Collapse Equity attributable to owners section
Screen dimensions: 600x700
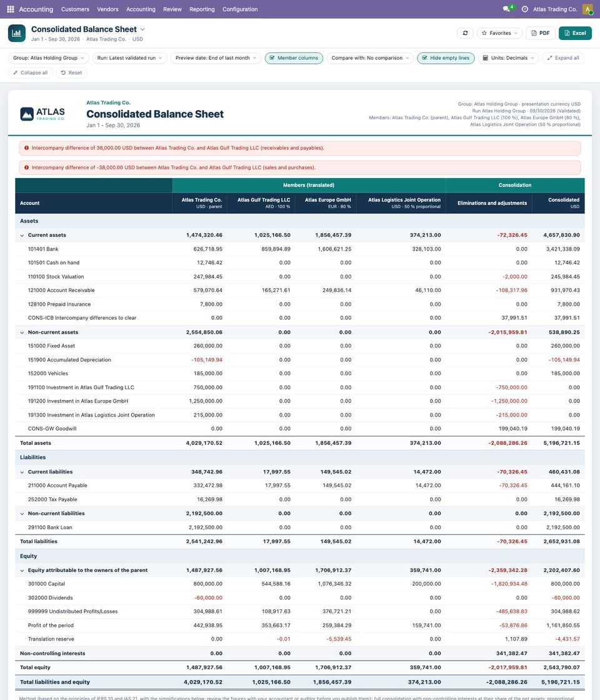(22, 571)
